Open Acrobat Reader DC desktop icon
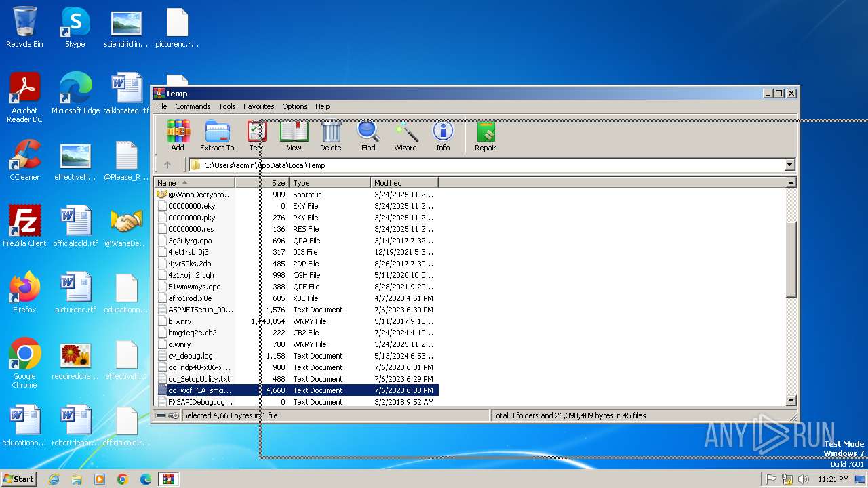Viewport: 868px width, 488px height. pyautogui.click(x=24, y=98)
